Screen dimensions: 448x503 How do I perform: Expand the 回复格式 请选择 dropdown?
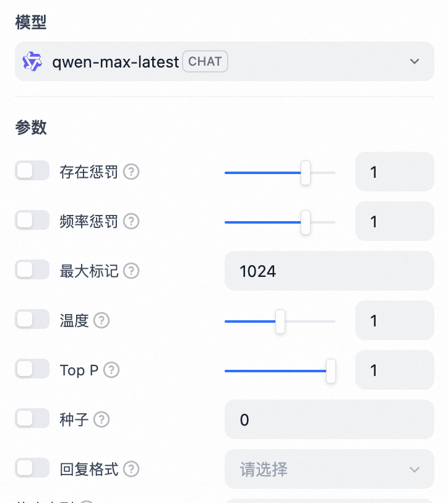[x=329, y=469]
